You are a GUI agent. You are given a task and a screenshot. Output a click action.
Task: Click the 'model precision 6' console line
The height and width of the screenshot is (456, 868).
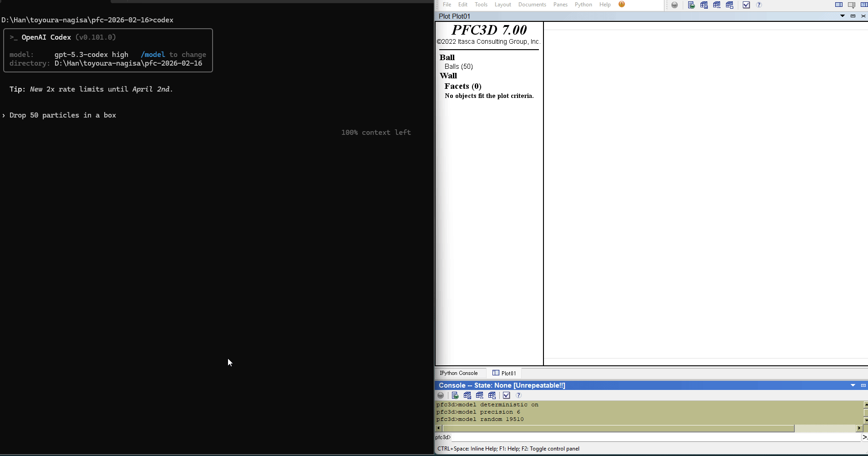[478, 412]
